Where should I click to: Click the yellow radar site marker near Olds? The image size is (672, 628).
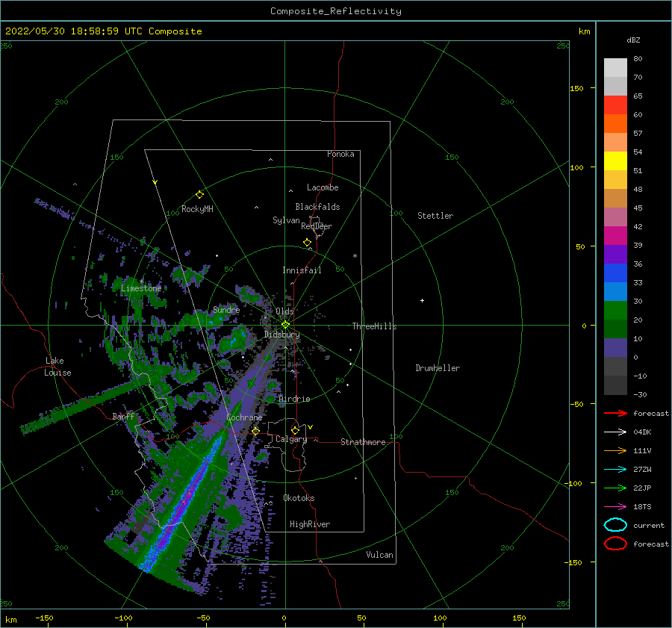285,325
